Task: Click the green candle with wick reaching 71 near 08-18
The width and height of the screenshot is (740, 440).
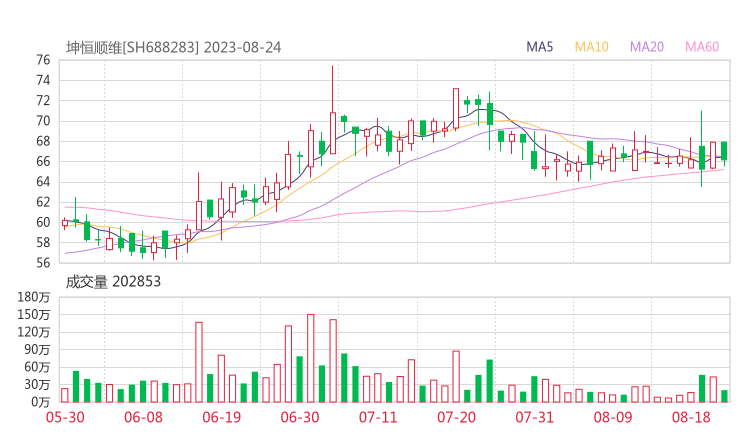Action: (702, 149)
